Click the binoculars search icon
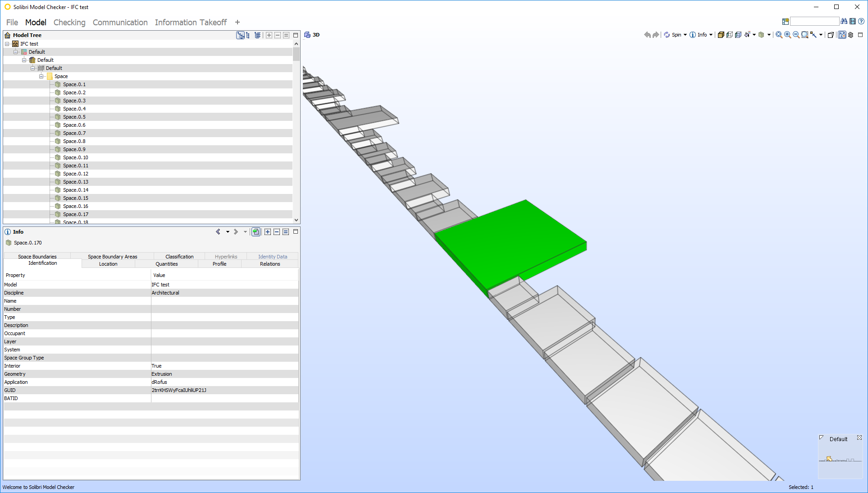Screen dimensions: 868x493 click(844, 21)
